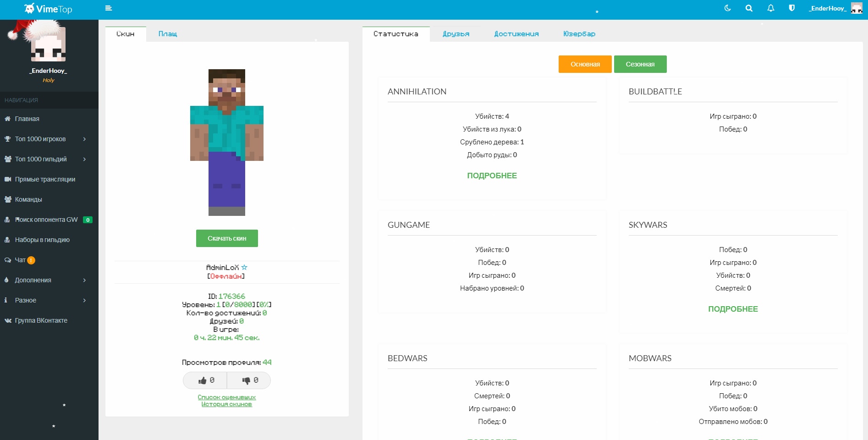
Task: Switch to the Плащ tab
Action: tap(168, 34)
